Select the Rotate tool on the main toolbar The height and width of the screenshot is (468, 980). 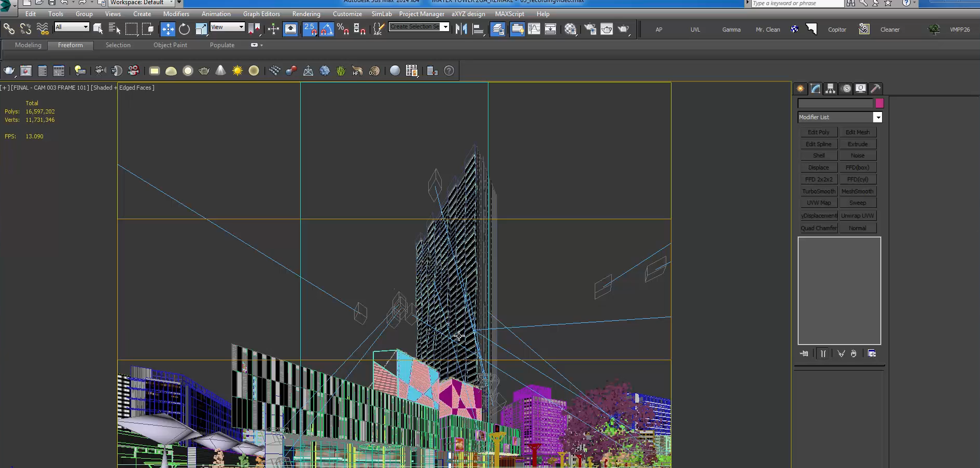pyautogui.click(x=184, y=29)
